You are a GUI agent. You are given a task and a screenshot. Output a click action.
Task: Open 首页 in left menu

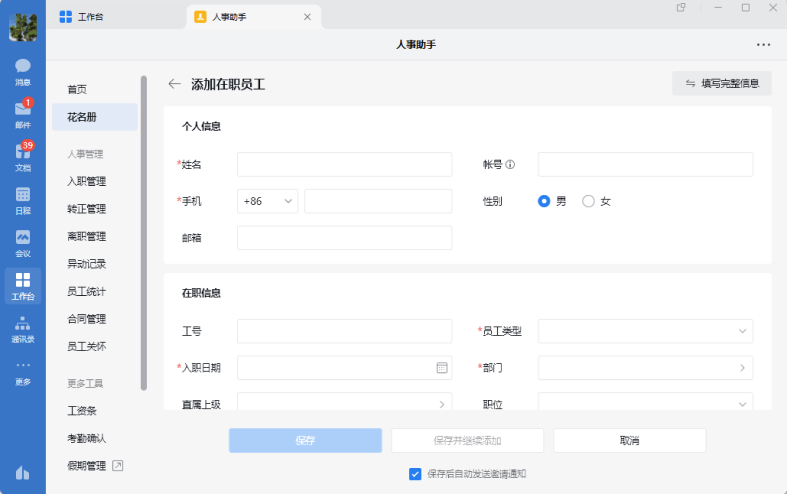pyautogui.click(x=77, y=89)
